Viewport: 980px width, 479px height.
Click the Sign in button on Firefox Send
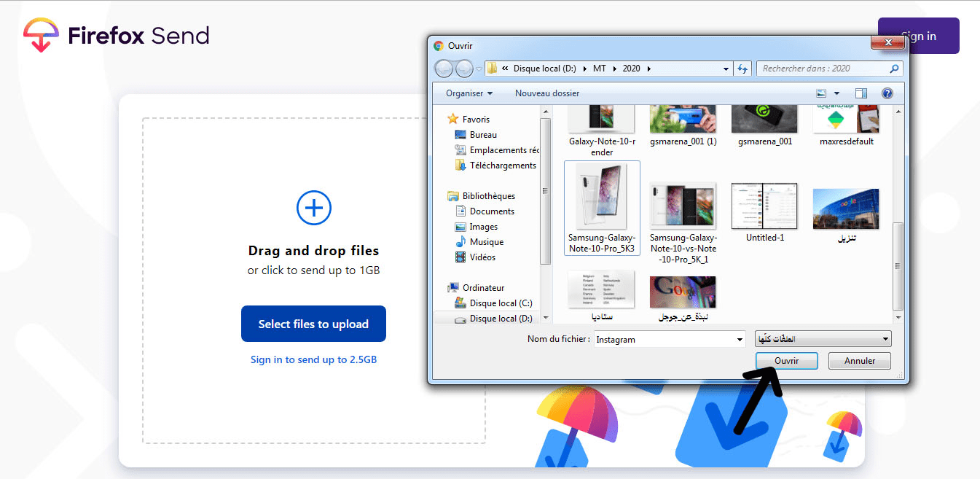pos(919,36)
